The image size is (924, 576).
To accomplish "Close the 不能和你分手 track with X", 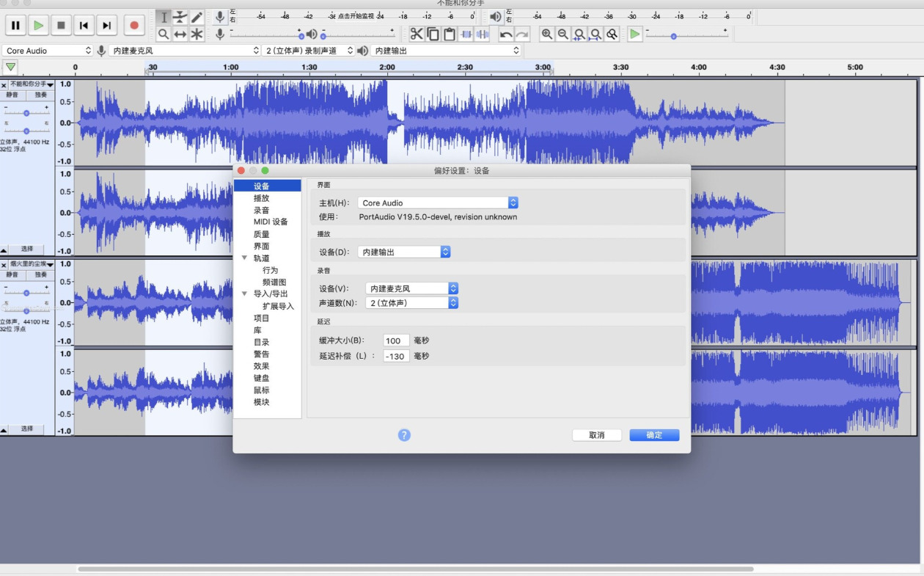I will 4,85.
